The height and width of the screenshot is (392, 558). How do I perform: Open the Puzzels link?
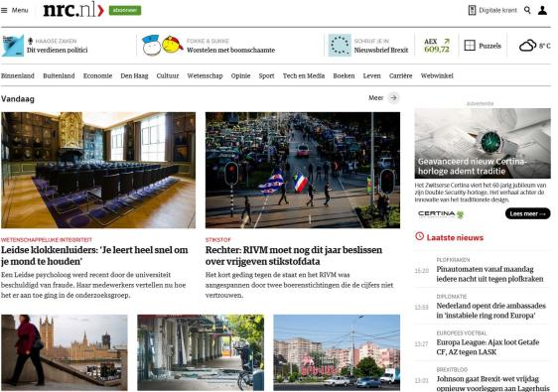click(489, 46)
